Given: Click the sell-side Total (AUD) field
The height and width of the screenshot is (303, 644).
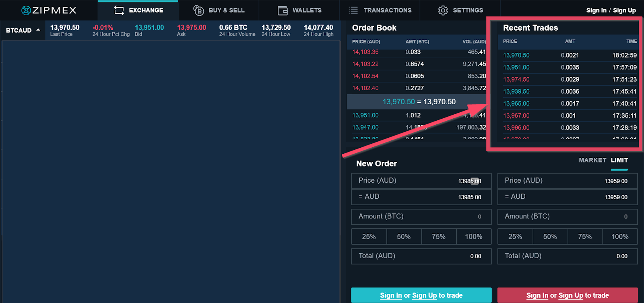Looking at the screenshot, I should [568, 256].
